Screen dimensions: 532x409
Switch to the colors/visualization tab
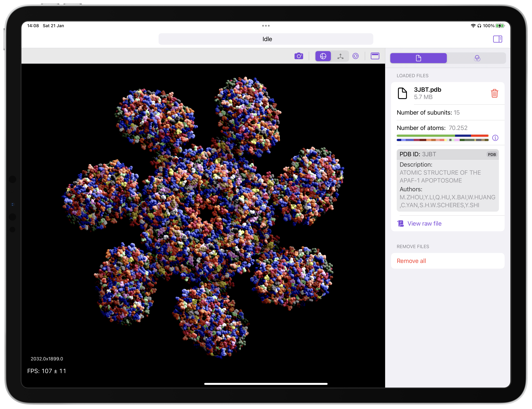477,58
